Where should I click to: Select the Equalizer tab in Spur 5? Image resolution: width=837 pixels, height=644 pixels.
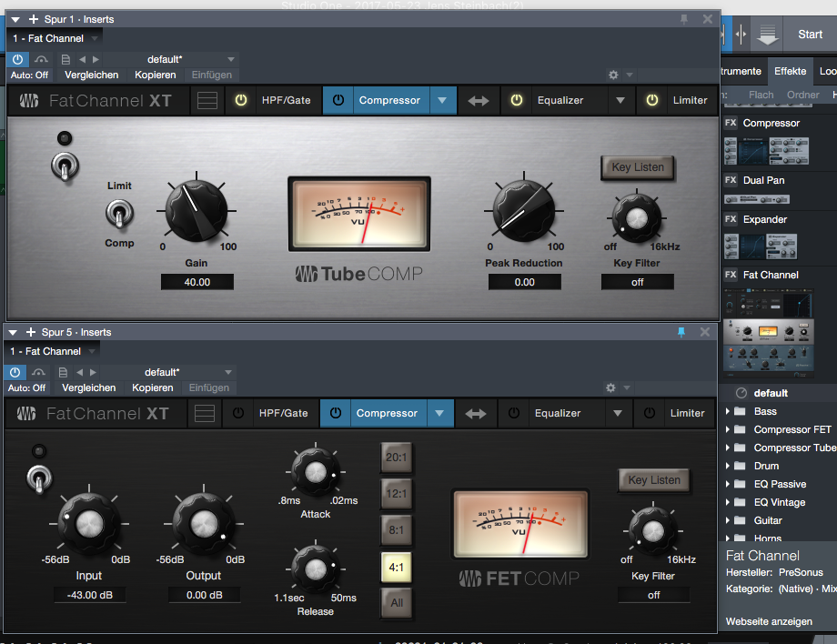point(558,413)
